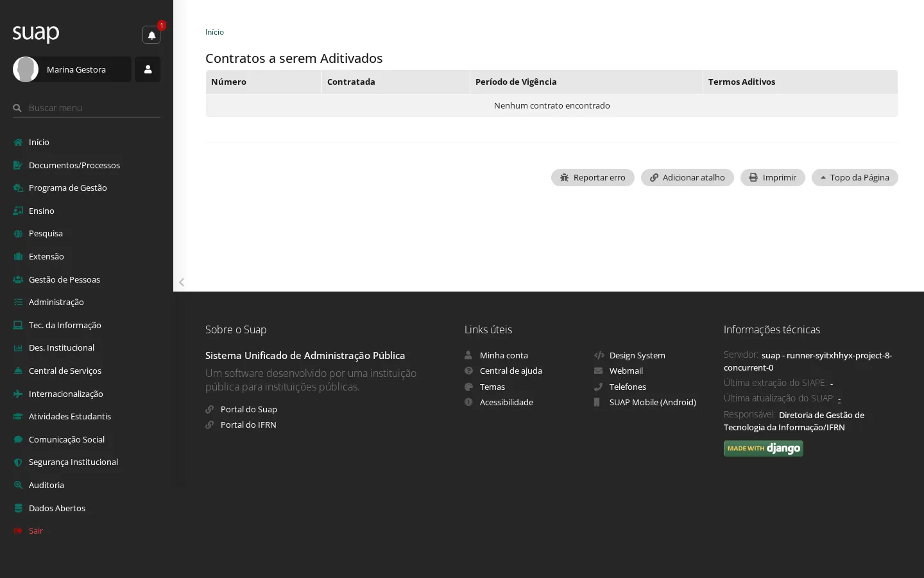Click the Internacionalização plane icon

(x=18, y=394)
